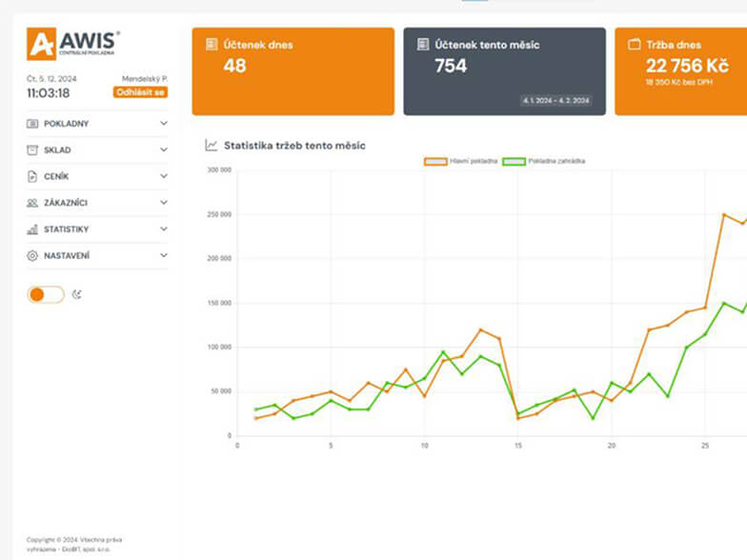Click the line chart icon beside Statistika tržeb
This screenshot has height=560, width=747.
[211, 146]
